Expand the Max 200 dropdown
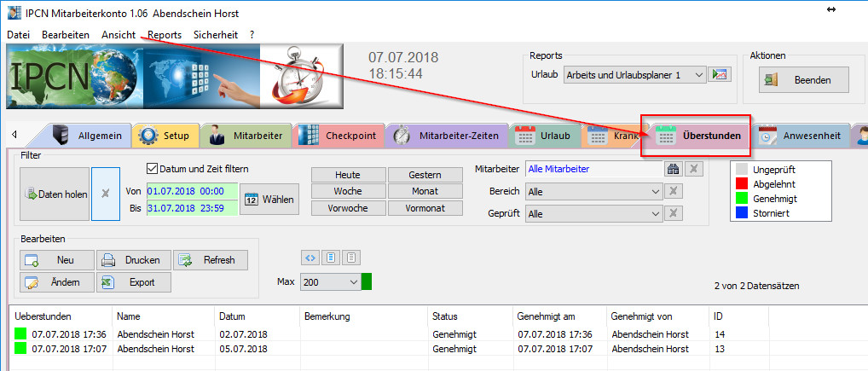868x371 pixels. click(355, 282)
